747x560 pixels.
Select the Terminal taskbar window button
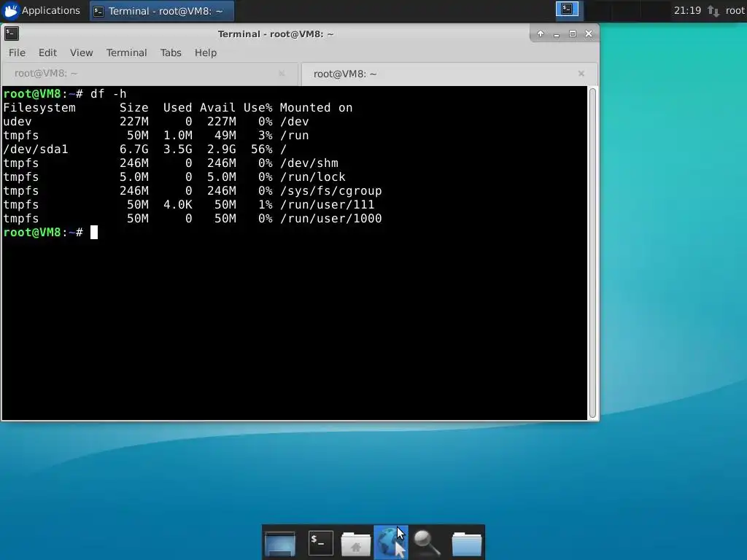pyautogui.click(x=162, y=11)
